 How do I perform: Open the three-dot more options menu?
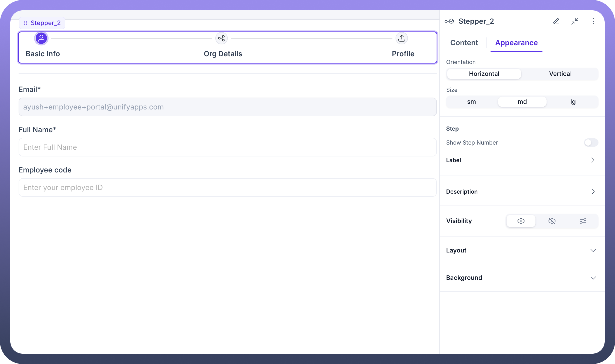point(593,21)
